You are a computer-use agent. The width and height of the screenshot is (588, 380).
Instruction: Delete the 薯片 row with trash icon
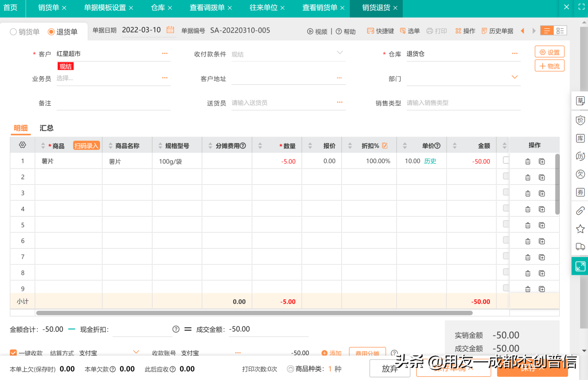tap(528, 161)
